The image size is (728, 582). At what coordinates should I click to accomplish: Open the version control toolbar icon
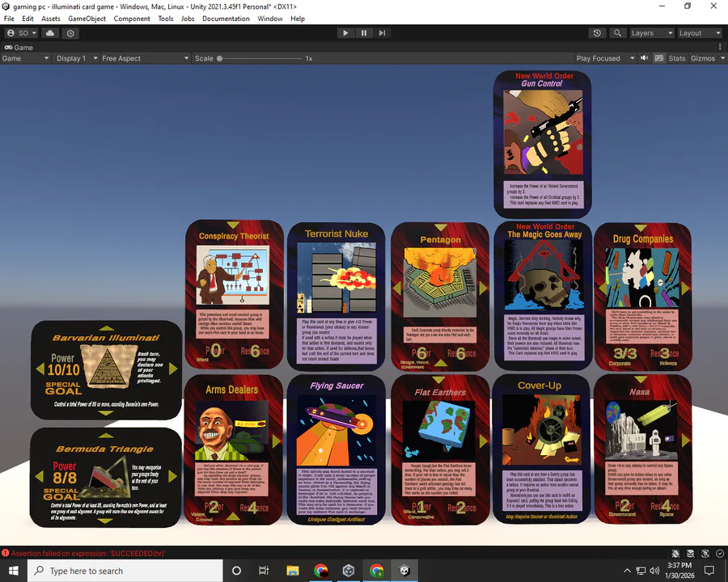(70, 33)
